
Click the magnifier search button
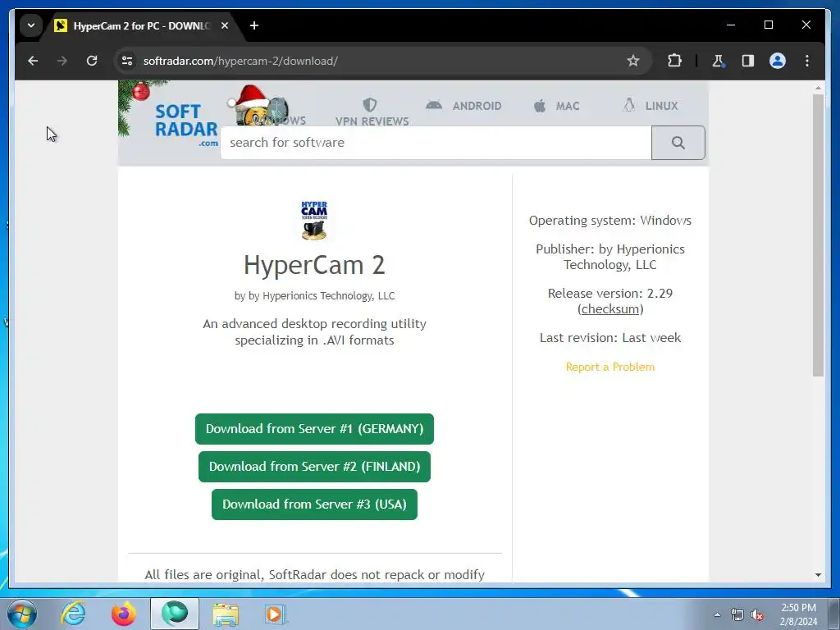click(678, 143)
